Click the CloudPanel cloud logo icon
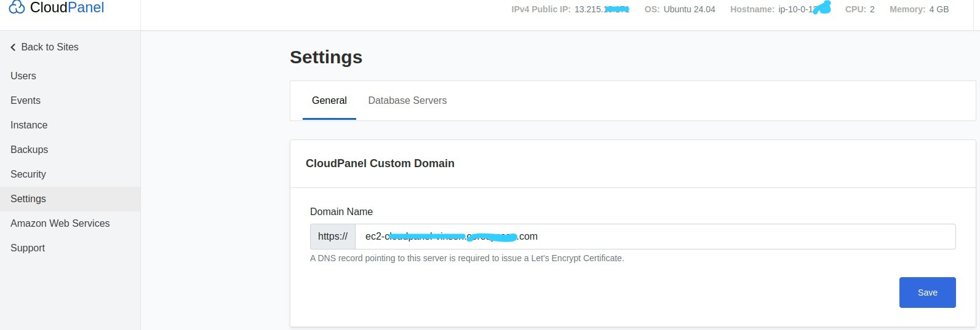This screenshot has height=330, width=980. click(x=17, y=7)
